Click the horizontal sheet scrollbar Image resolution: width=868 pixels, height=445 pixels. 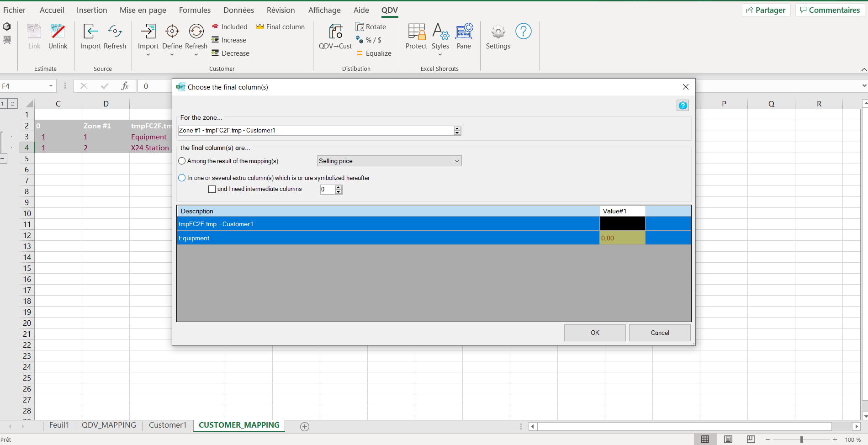pos(684,426)
